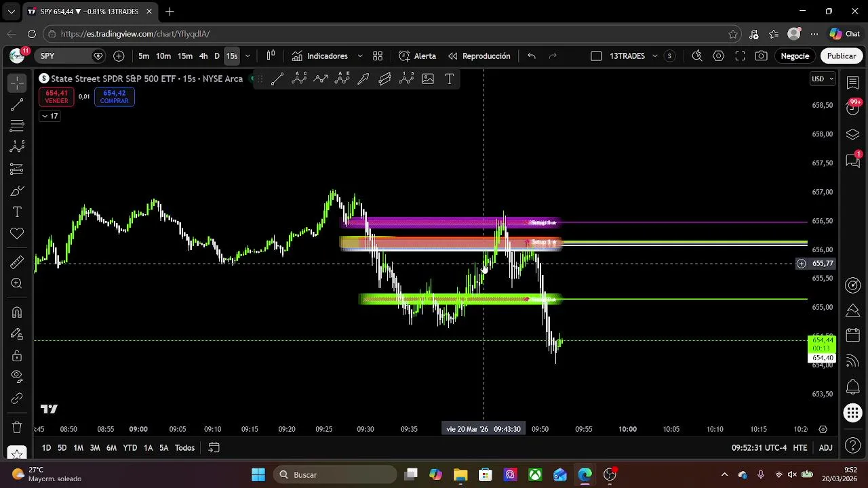Open the alerts clock icon in right sidebar
This screenshot has width=868, height=488.
pos(853,108)
